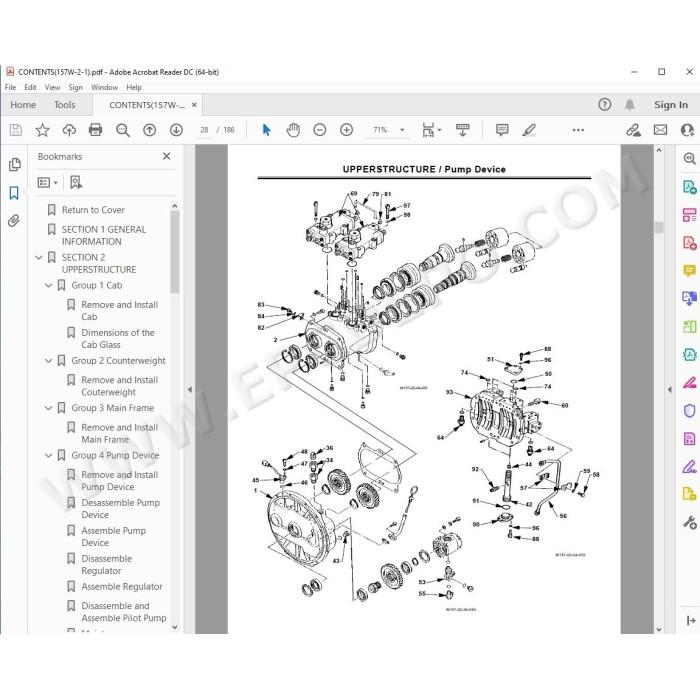The height and width of the screenshot is (700, 700).
Task: Open the yellow Comment tool in right pane
Action: click(689, 271)
